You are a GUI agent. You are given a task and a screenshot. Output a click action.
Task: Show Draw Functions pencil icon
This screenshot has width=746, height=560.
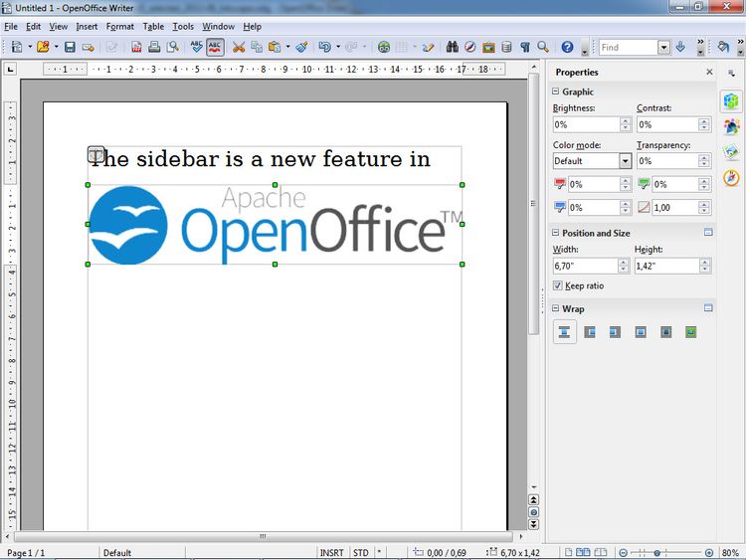click(x=428, y=47)
